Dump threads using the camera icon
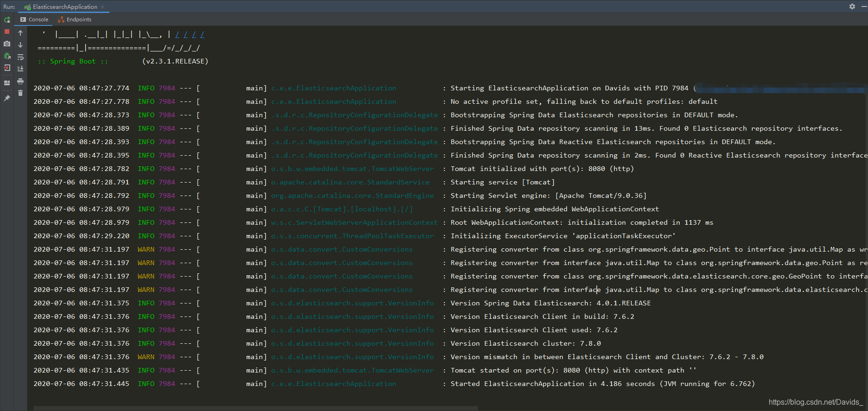The height and width of the screenshot is (411, 868). 7,44
